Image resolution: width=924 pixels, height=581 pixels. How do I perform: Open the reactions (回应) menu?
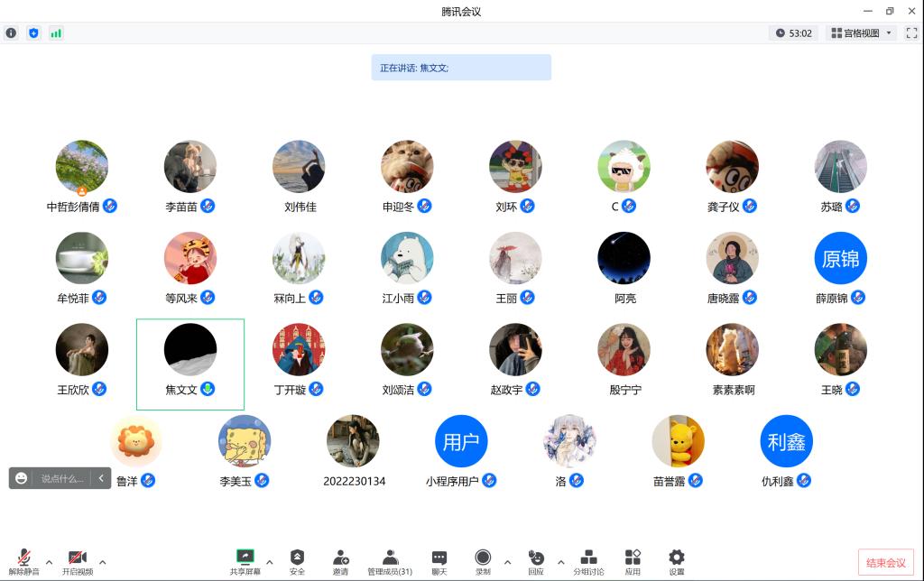(536, 560)
